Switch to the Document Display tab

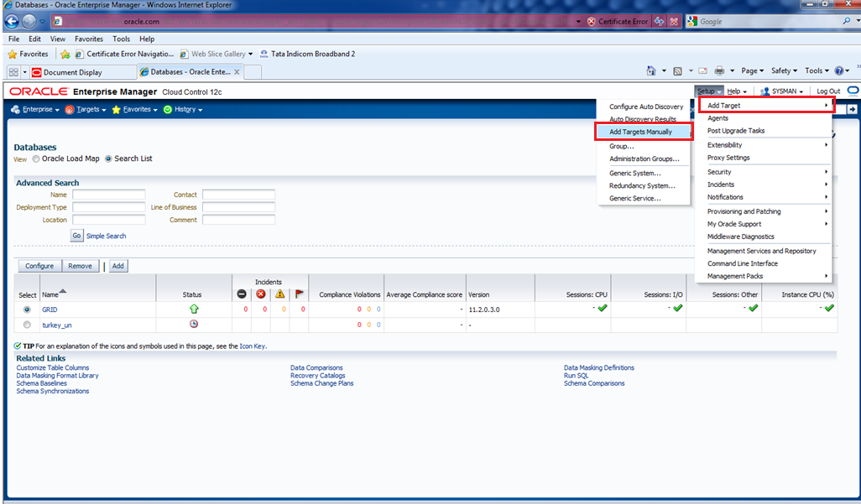pos(72,72)
